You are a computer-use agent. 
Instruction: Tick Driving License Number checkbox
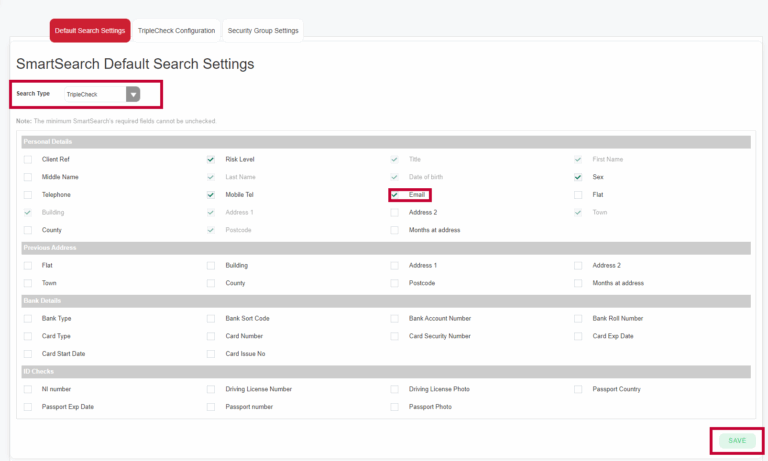point(211,389)
